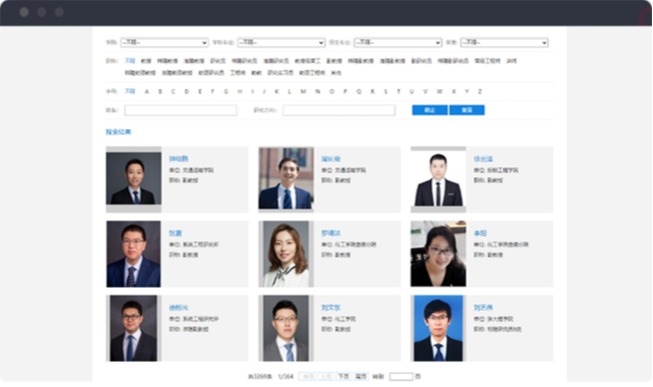Jump to last page with 尾页 button

click(x=361, y=376)
